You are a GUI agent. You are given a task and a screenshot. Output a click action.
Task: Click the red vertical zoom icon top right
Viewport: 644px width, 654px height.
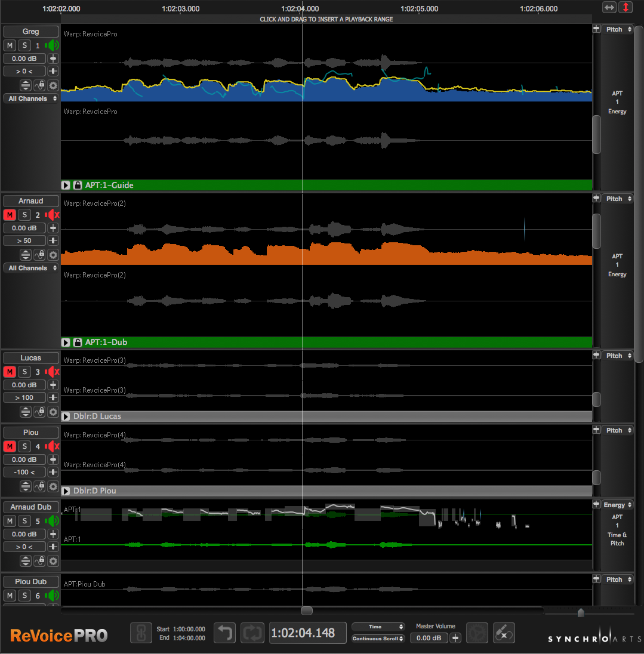pos(626,7)
